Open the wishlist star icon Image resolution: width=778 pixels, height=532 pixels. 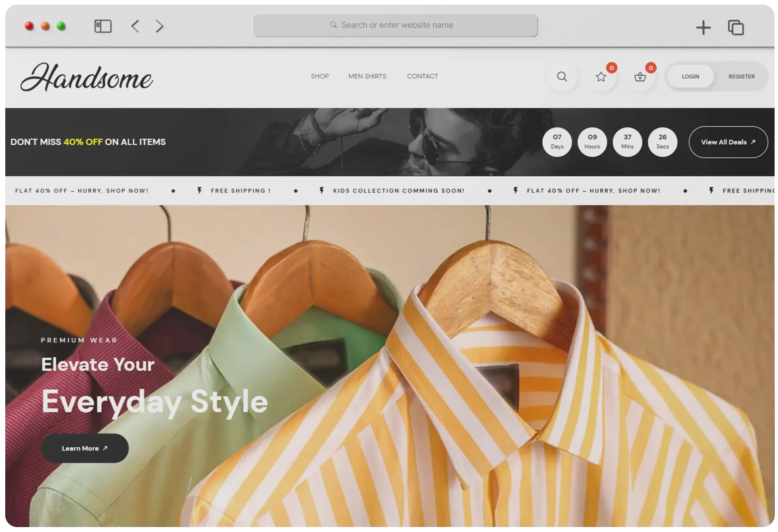pyautogui.click(x=601, y=77)
